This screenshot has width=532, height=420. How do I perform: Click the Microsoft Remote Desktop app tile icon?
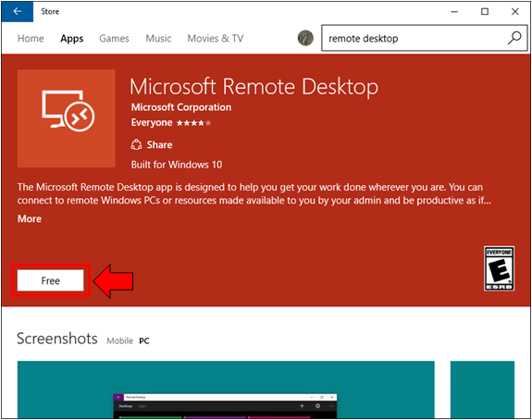click(67, 118)
